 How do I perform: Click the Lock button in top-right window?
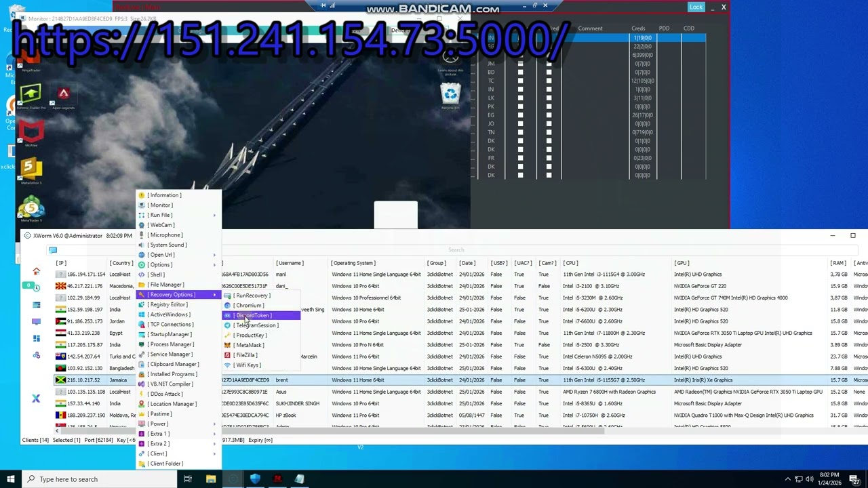(696, 7)
